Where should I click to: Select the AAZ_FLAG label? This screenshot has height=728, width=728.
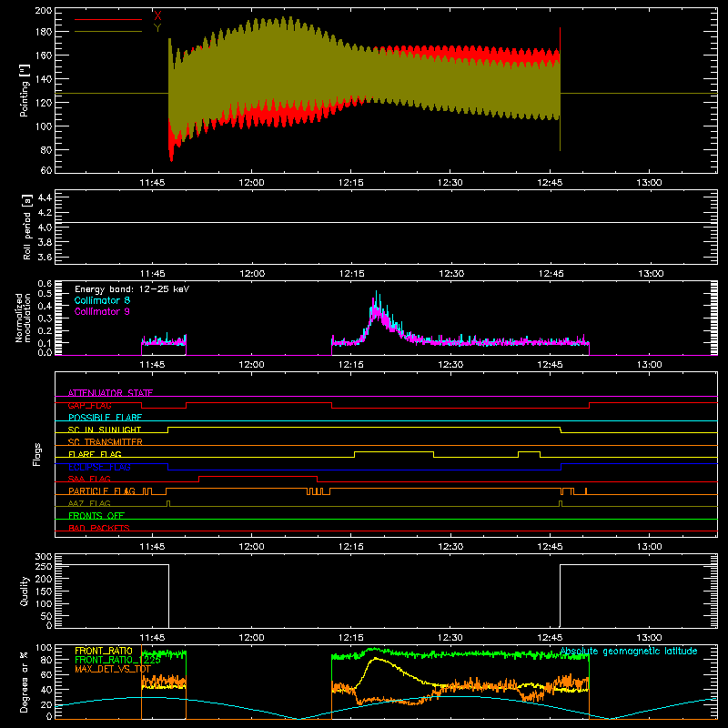pos(89,503)
